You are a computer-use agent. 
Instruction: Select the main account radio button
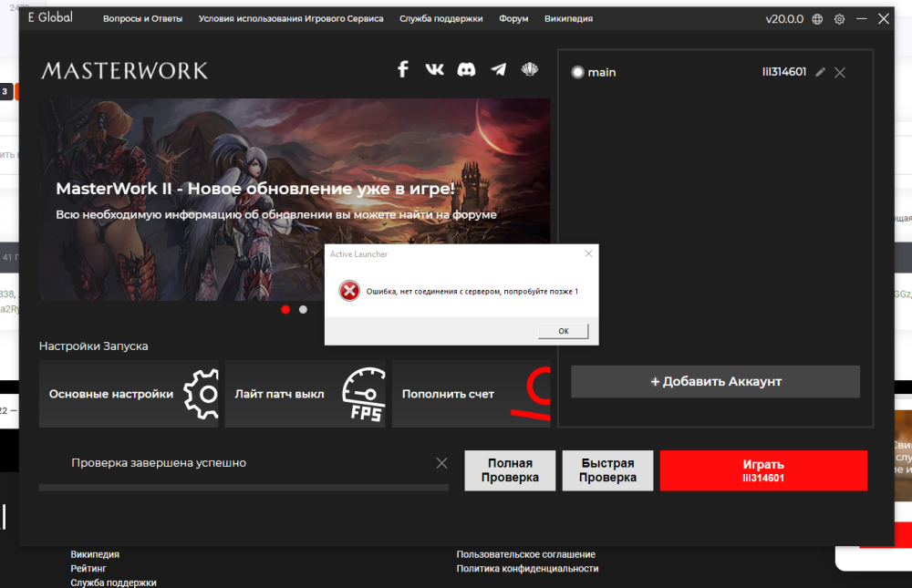(x=577, y=73)
